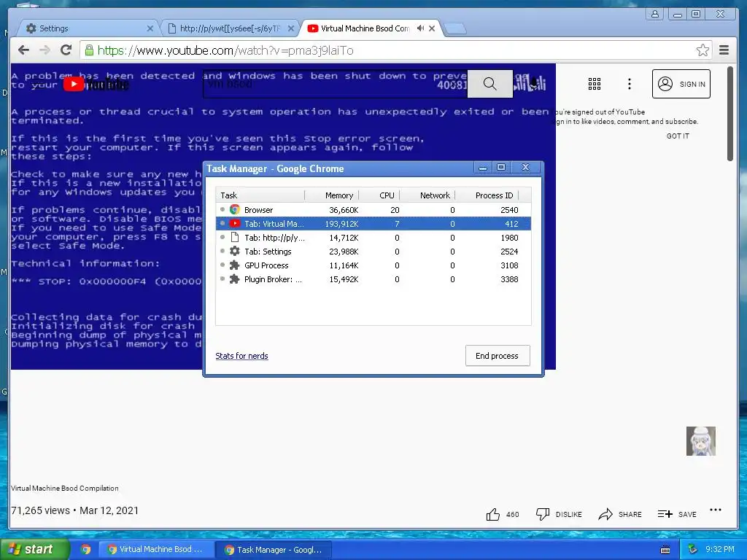Open YouTube three-dot settings menu
This screenshot has width=747, height=560.
click(630, 84)
